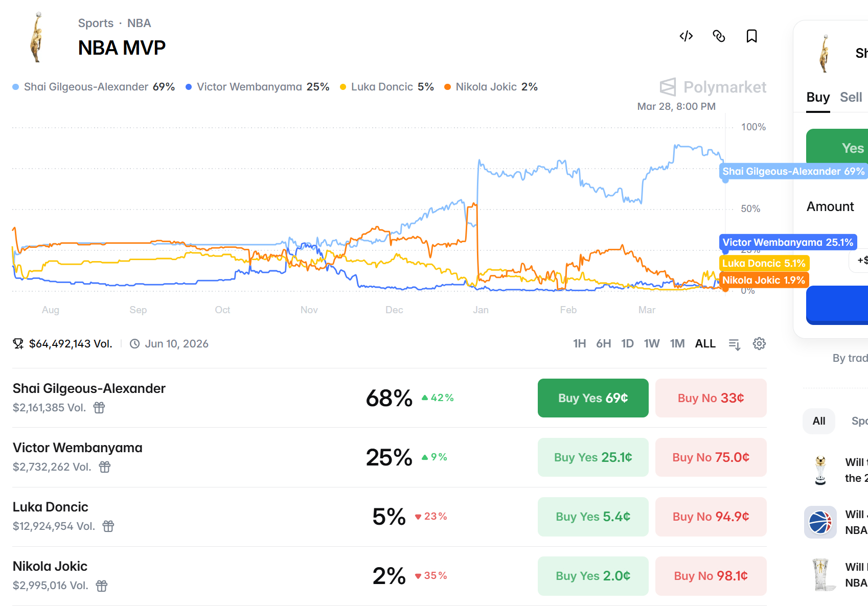Bookmark the NBA MVP market
The width and height of the screenshot is (868, 606).
pos(751,36)
